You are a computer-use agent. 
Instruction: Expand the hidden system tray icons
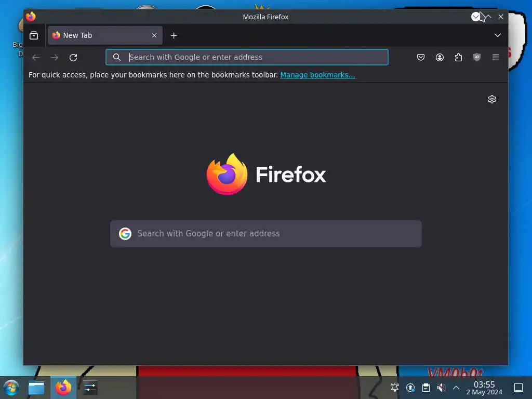(456, 388)
